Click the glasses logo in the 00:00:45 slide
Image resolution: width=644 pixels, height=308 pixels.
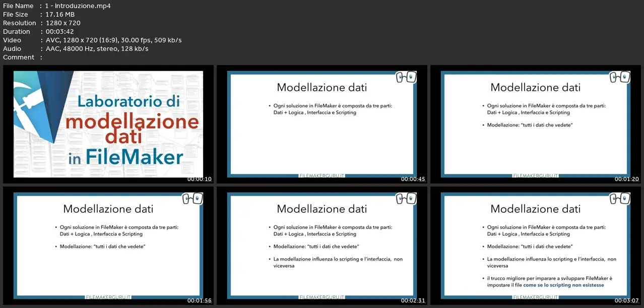click(406, 77)
